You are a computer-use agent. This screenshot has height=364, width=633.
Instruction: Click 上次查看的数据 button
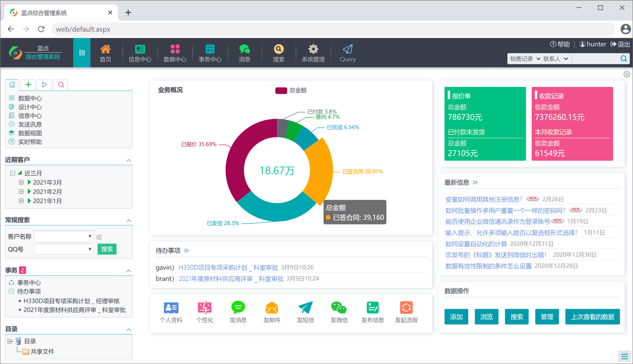pyautogui.click(x=593, y=317)
